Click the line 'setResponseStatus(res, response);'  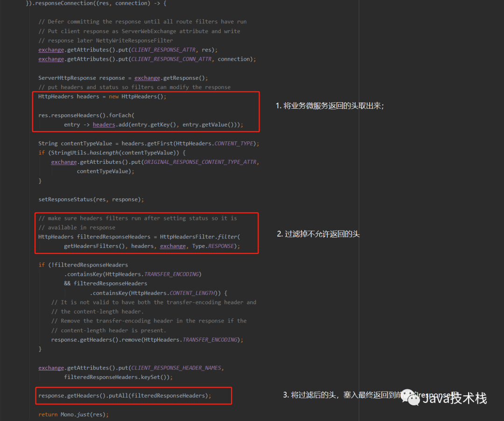(91, 200)
